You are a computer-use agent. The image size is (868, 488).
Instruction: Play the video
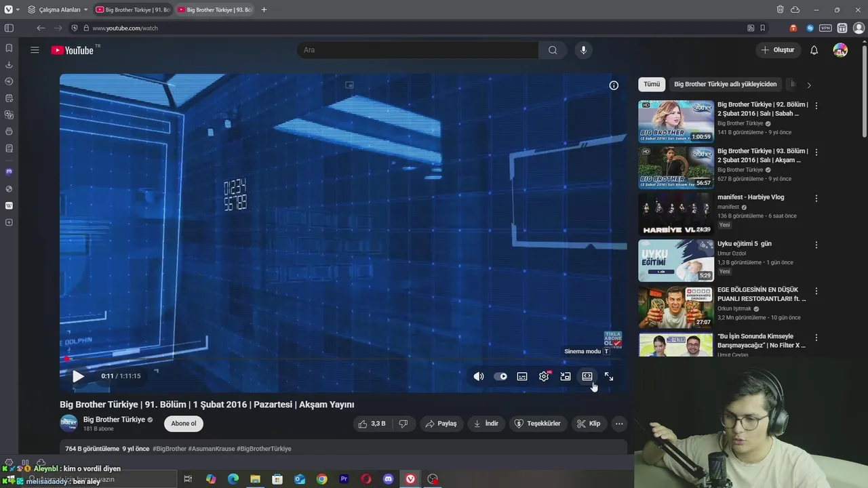click(x=78, y=376)
